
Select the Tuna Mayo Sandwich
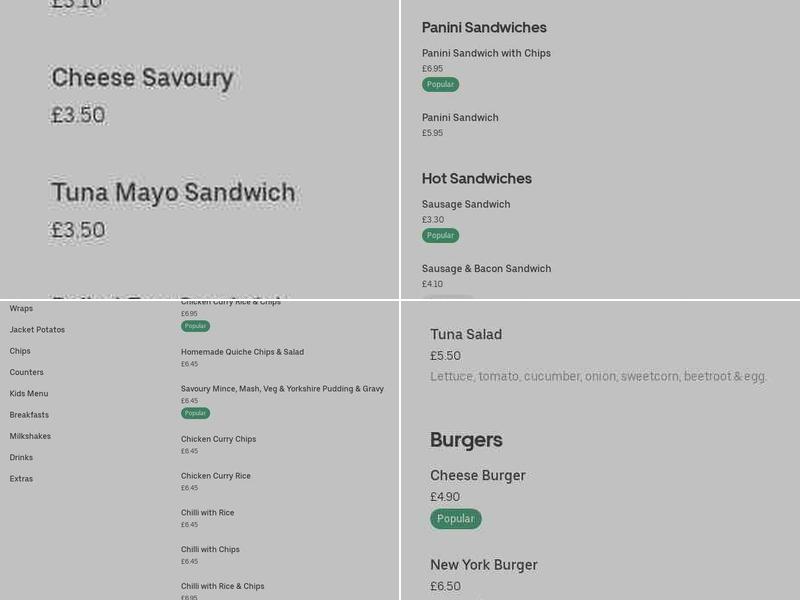(x=173, y=191)
